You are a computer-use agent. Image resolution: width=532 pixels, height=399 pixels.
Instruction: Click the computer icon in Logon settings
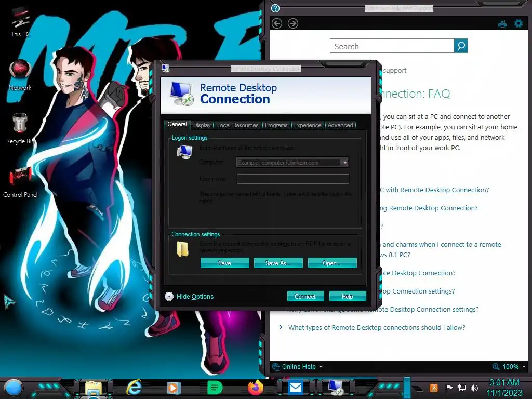[x=184, y=152]
